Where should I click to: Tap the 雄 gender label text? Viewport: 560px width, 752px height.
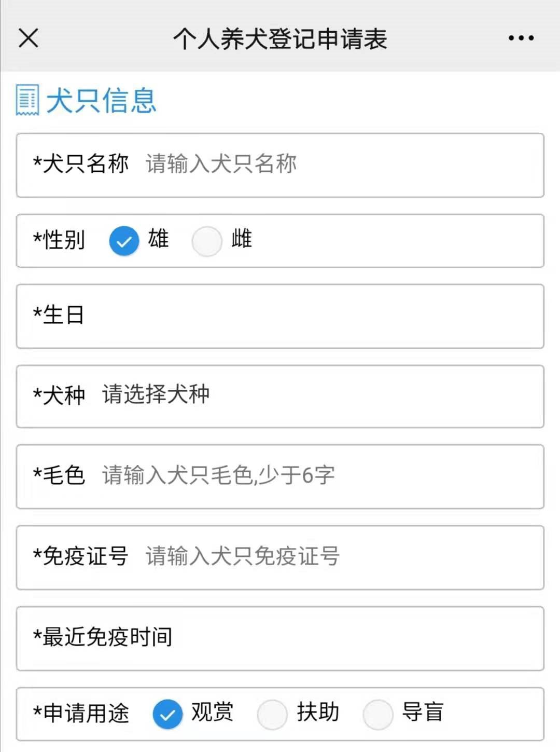click(x=159, y=239)
